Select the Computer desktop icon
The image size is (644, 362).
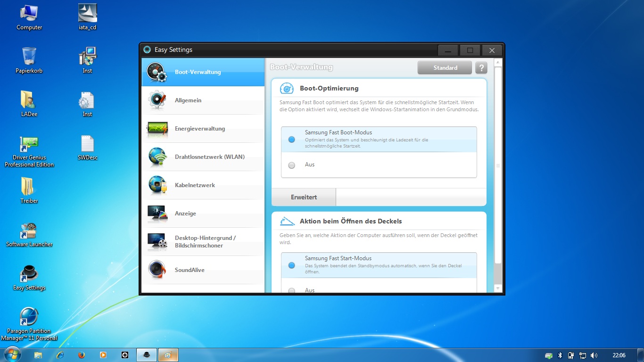(x=29, y=13)
